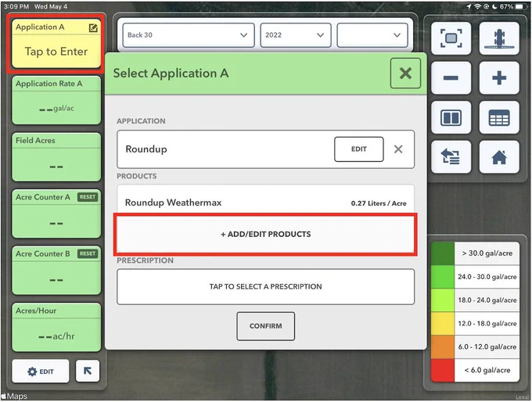The width and height of the screenshot is (532, 402).
Task: Tap to select a prescription
Action: pyautogui.click(x=265, y=287)
